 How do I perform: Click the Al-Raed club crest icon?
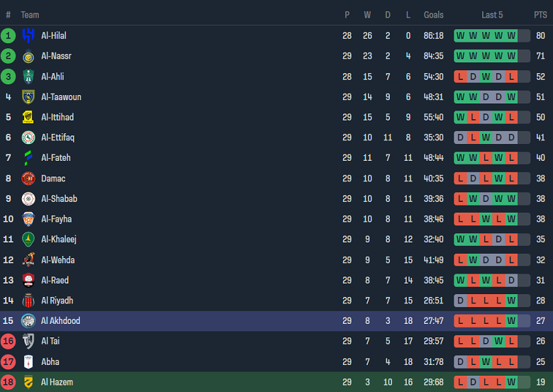pos(28,280)
